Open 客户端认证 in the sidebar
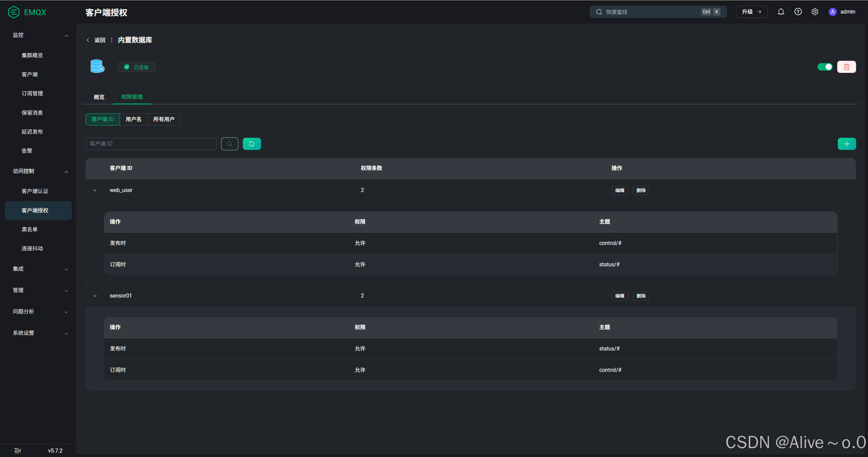868x457 pixels. pyautogui.click(x=35, y=191)
